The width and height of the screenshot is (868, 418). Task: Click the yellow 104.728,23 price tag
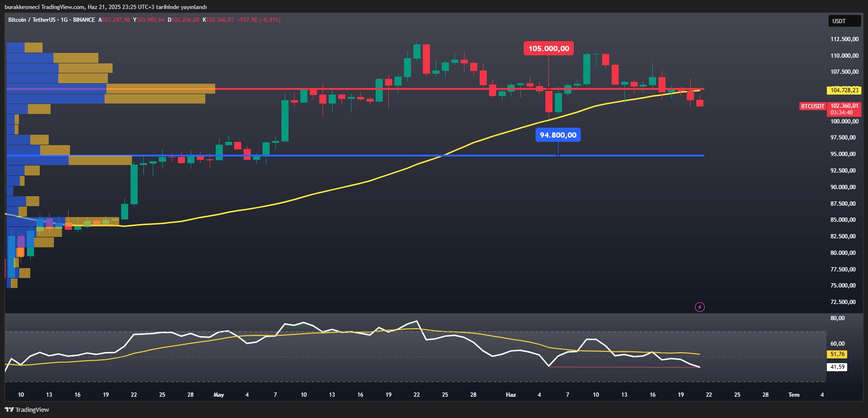pyautogui.click(x=844, y=90)
